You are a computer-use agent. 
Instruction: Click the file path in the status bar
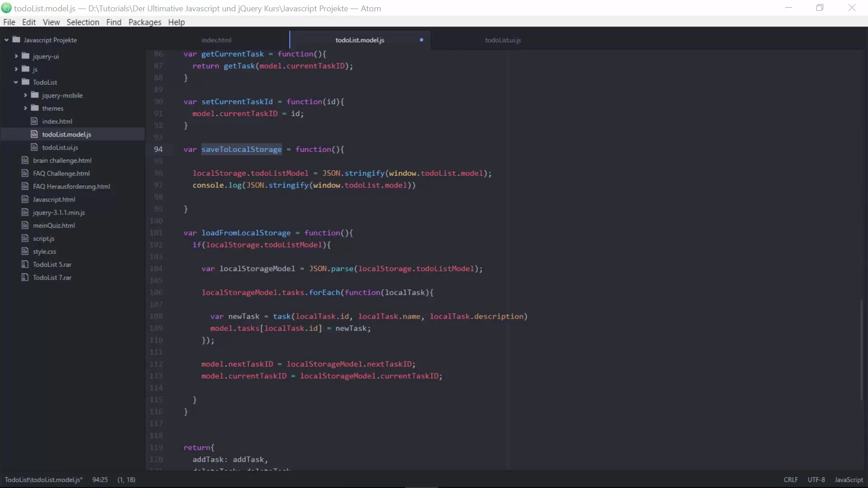[43, 480]
